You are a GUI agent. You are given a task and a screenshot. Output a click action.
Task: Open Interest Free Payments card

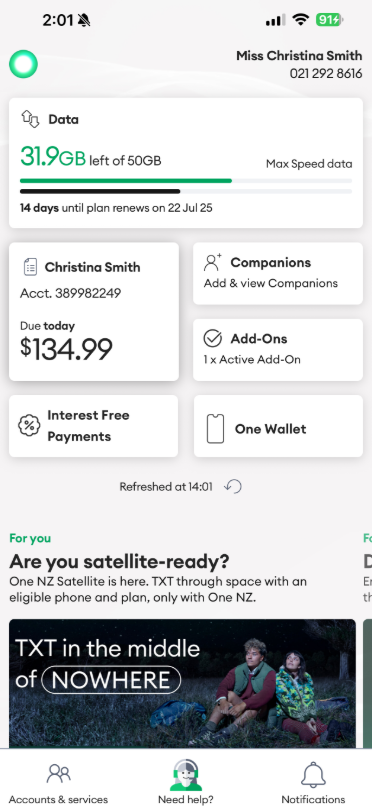(93, 426)
